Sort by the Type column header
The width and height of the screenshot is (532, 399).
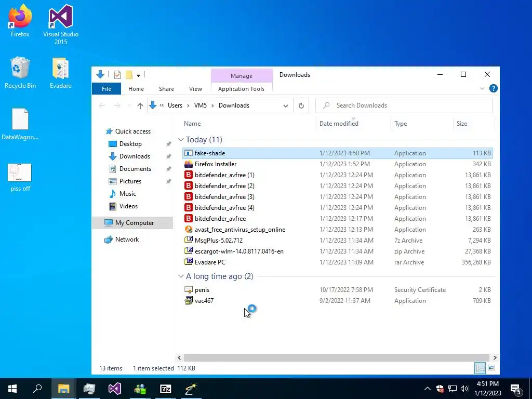tap(401, 124)
